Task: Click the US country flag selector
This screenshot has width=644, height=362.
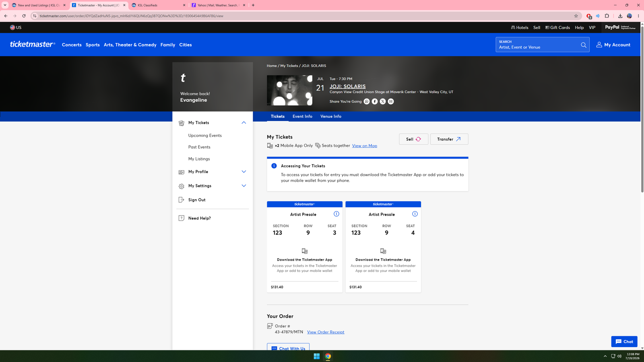Action: click(x=16, y=27)
